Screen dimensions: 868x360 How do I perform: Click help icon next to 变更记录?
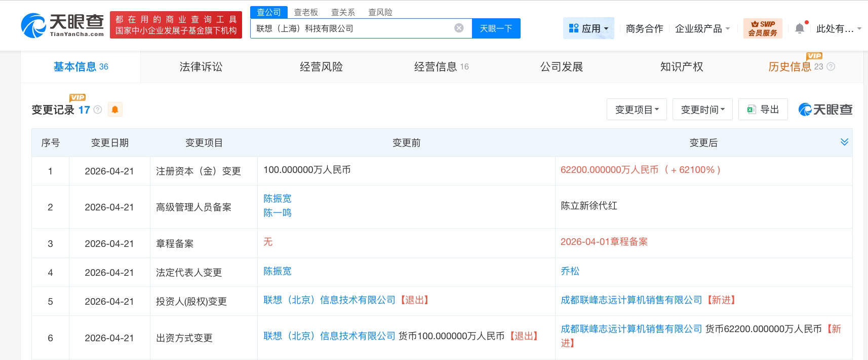(x=98, y=110)
